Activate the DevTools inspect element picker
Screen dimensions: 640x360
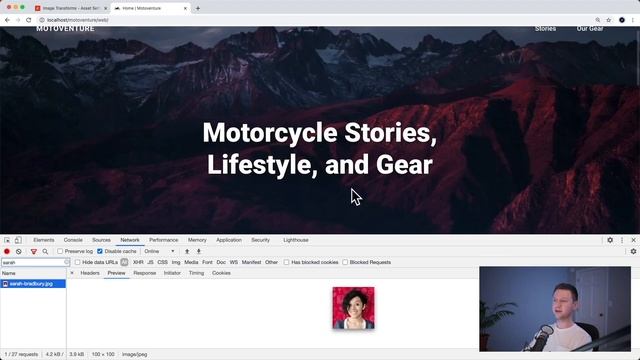pyautogui.click(x=7, y=240)
